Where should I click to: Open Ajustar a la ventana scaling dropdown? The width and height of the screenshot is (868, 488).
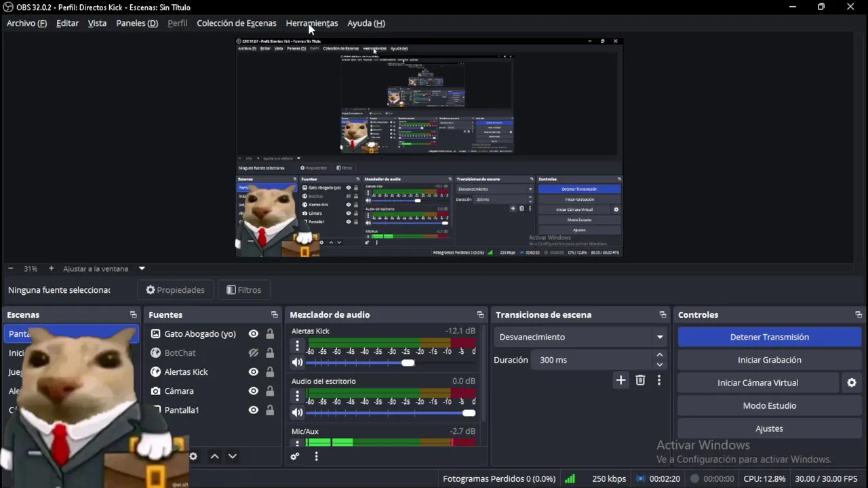(104, 269)
